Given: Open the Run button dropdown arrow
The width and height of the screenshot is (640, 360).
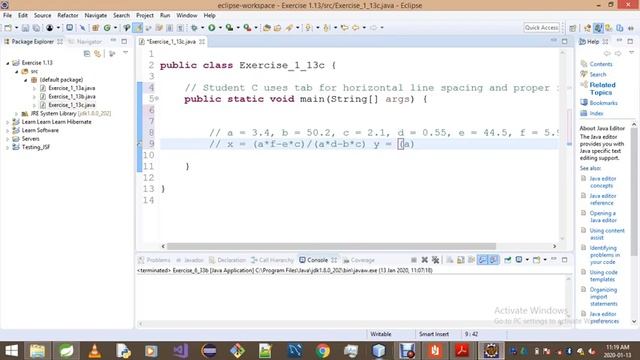Looking at the screenshot, I should (x=220, y=28).
